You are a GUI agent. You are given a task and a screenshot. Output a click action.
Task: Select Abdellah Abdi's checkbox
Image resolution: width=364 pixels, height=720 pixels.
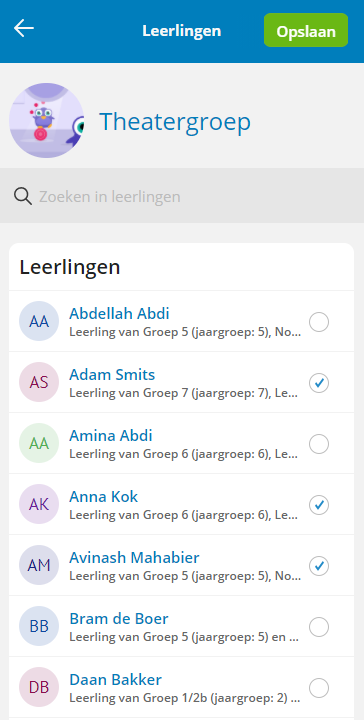[319, 322]
